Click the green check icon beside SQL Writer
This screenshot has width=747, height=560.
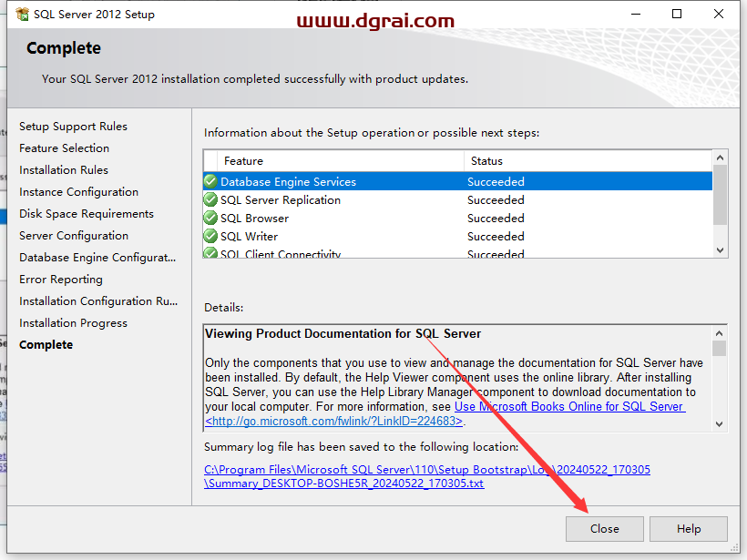[x=210, y=236]
